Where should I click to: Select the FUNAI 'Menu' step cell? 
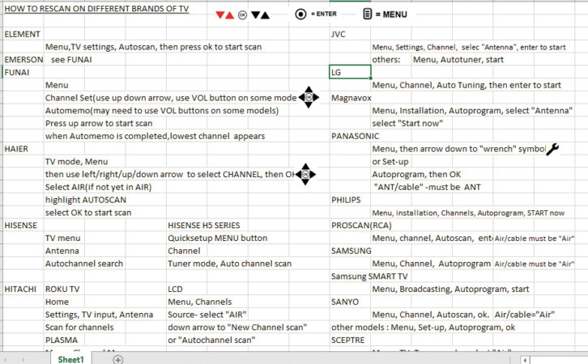click(x=57, y=85)
